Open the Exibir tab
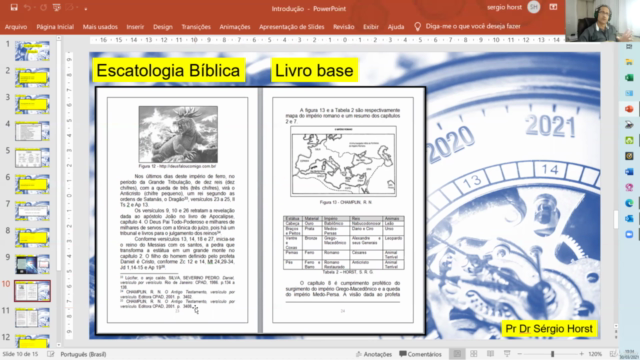Image resolution: width=640 pixels, height=360 pixels. pyautogui.click(x=371, y=27)
